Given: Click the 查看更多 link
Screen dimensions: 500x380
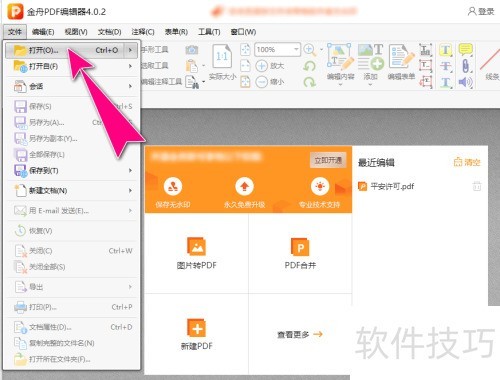Looking at the screenshot, I should click(x=299, y=334).
